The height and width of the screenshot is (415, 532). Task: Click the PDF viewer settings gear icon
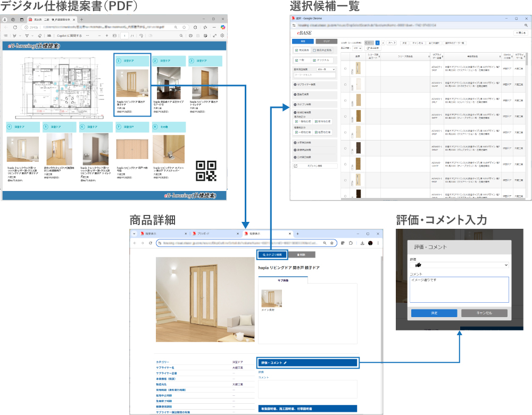(x=222, y=36)
